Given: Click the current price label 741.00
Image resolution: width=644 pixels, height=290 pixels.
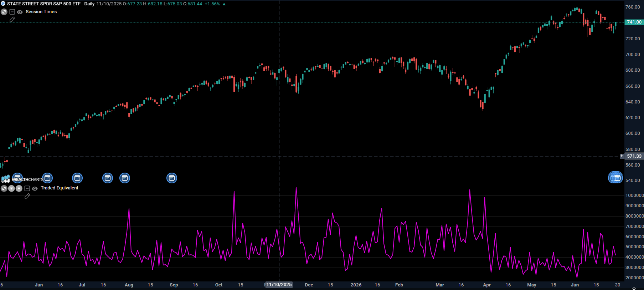Looking at the screenshot, I should point(634,22).
